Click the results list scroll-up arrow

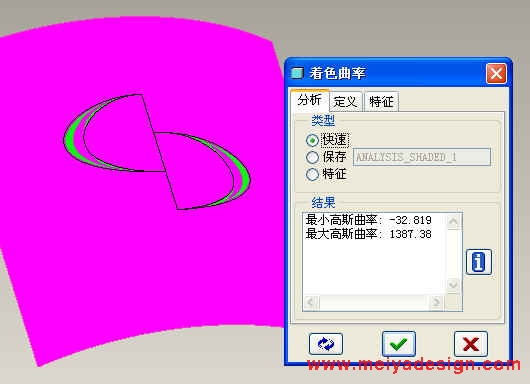(453, 221)
